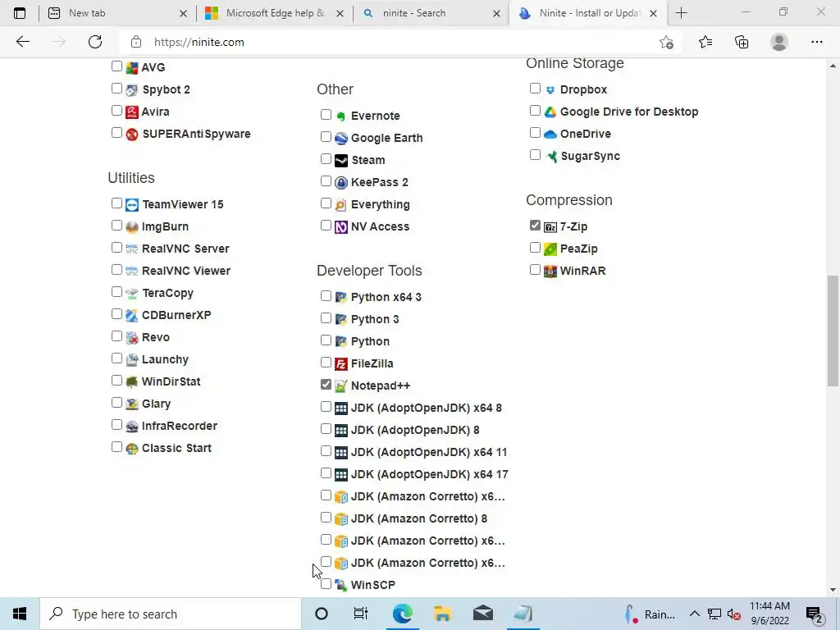Click the JDK (Amazon Corretto) 8 label
The width and height of the screenshot is (840, 630).
[x=419, y=518]
